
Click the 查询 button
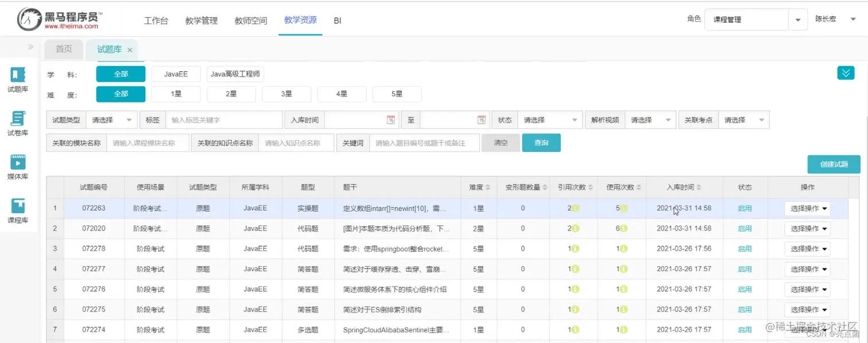coord(541,143)
